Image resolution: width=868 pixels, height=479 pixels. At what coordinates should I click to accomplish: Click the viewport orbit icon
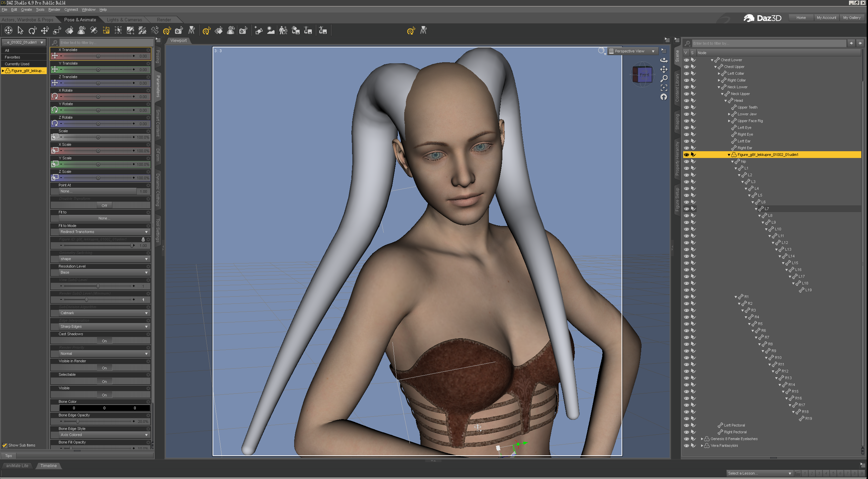664,60
